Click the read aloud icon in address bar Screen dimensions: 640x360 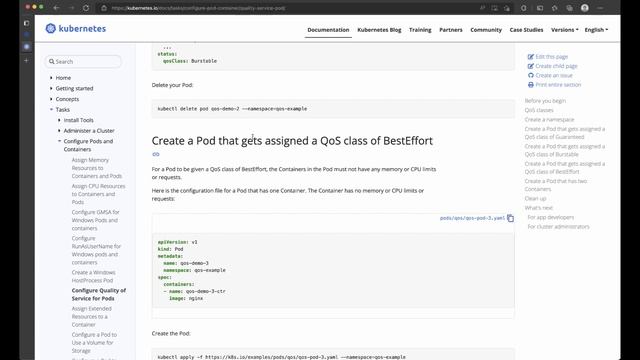click(x=482, y=8)
